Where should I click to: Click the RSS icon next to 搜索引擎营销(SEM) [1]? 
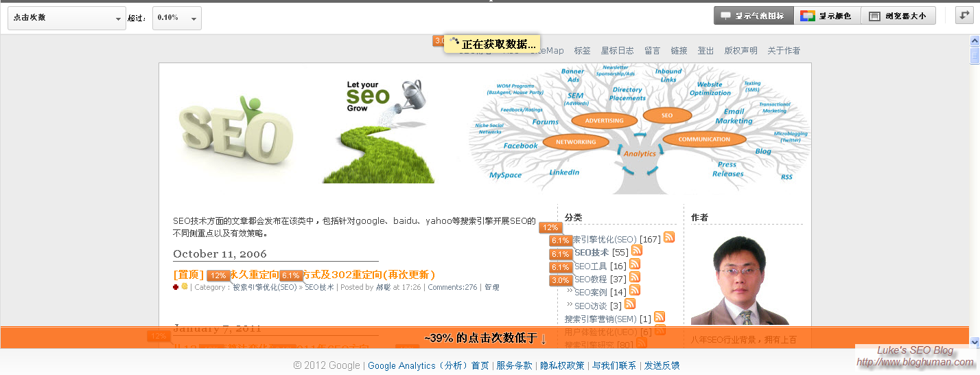[x=660, y=317]
